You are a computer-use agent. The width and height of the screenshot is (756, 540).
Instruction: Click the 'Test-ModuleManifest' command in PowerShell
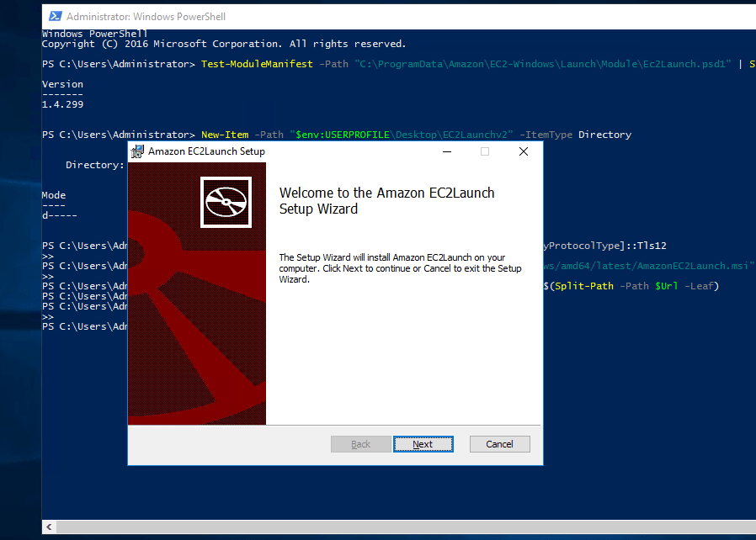(x=257, y=64)
